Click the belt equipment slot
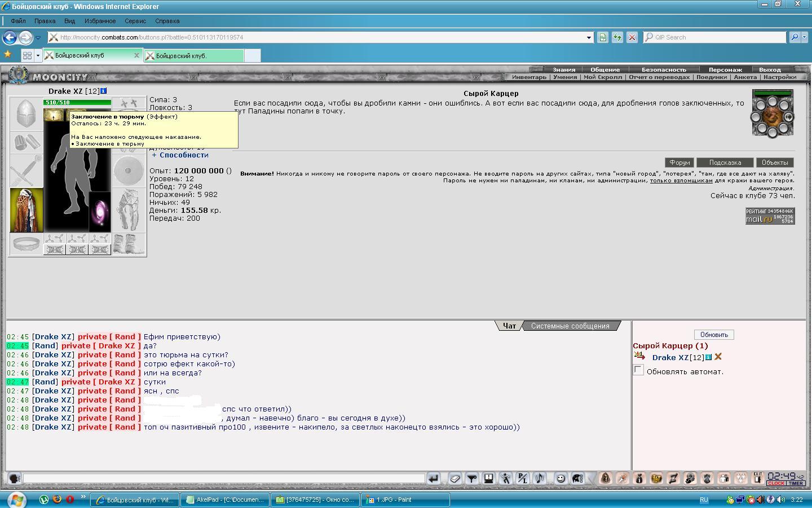The width and height of the screenshot is (812, 508). point(27,244)
